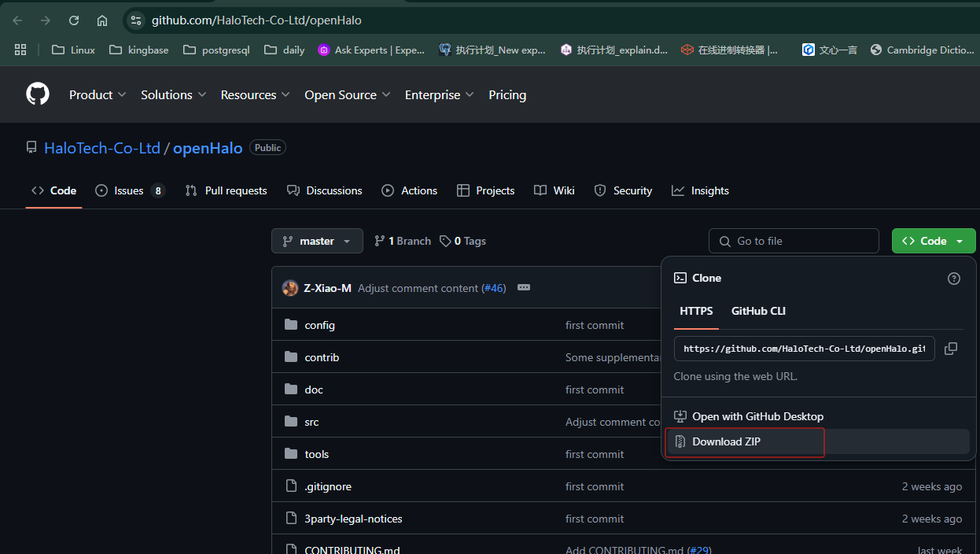Open the Linux bookmark folder
Screen dimensions: 980x554
(73, 50)
